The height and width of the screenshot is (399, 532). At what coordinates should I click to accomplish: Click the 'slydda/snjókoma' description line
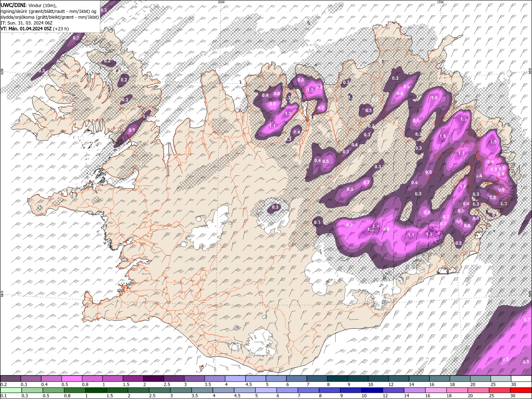(49, 17)
